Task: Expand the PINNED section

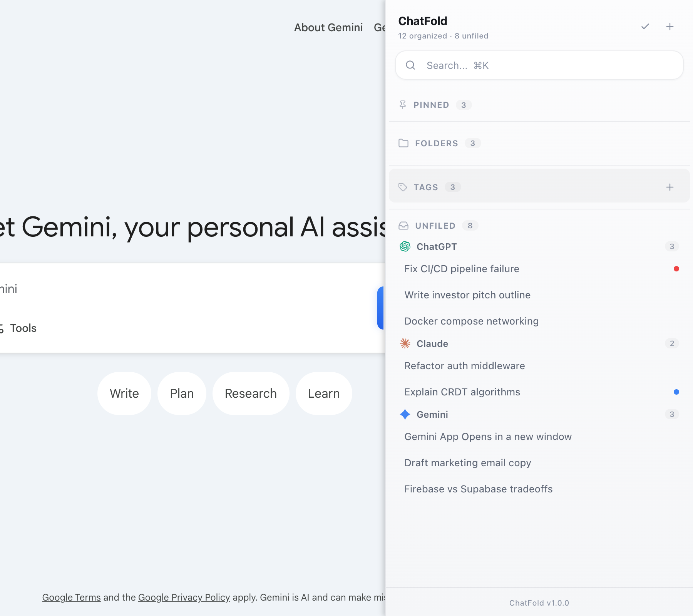Action: tap(431, 105)
